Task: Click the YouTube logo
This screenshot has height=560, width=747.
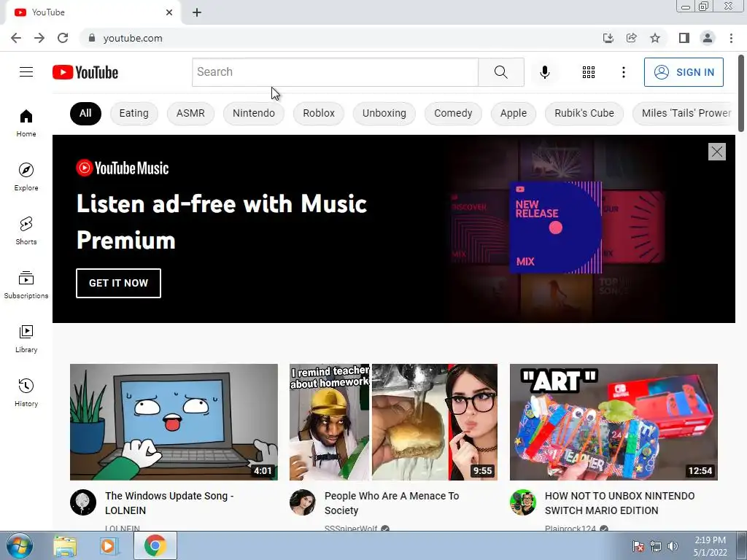Action: pos(85,72)
